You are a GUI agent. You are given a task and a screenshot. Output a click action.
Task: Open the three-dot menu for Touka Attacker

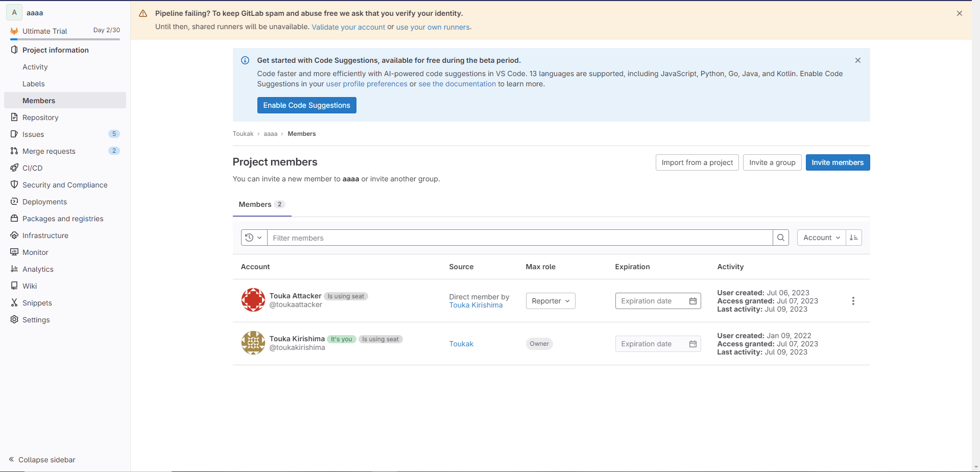point(853,301)
